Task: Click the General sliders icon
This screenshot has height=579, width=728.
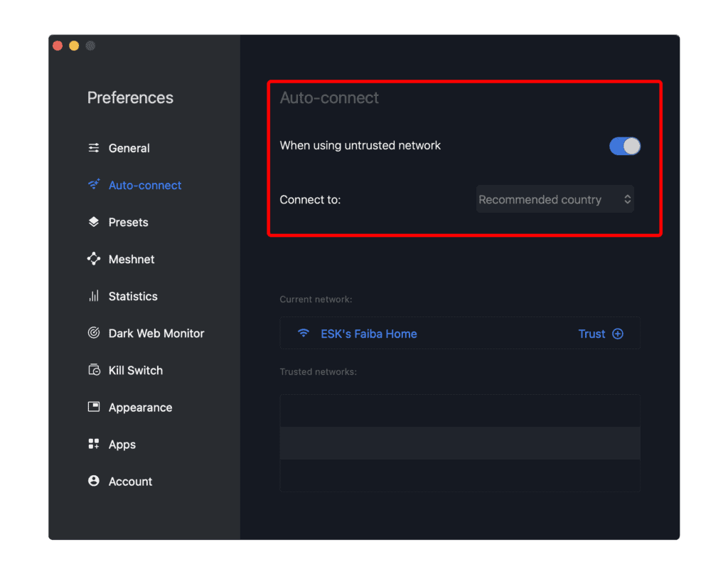Action: (94, 148)
